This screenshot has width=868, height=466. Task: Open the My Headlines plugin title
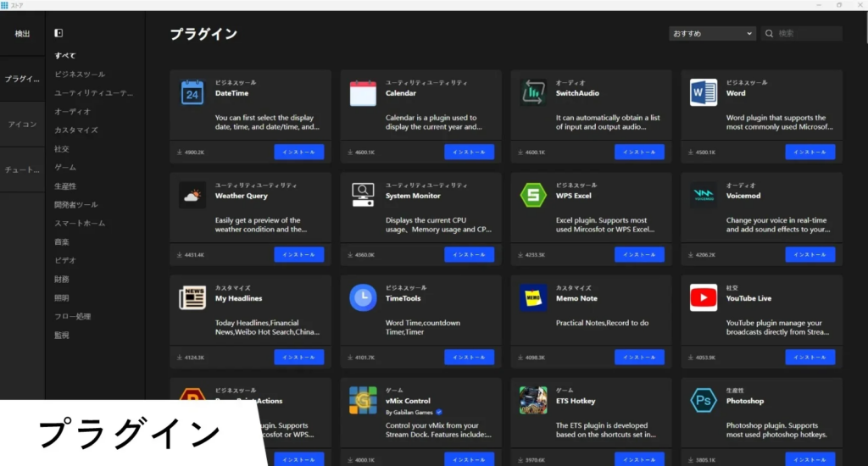click(239, 298)
